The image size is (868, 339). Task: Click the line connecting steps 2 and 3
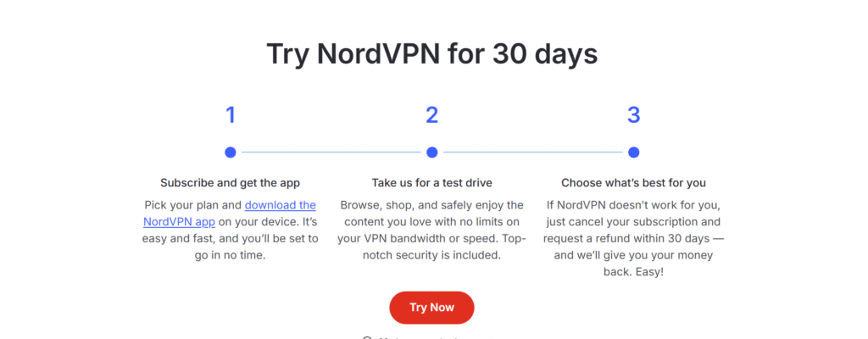point(532,153)
